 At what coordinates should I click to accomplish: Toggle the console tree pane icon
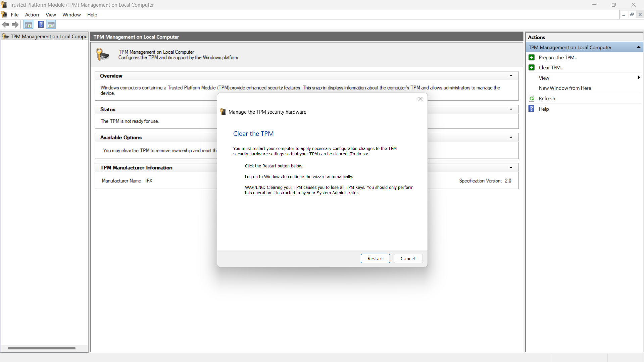(29, 24)
